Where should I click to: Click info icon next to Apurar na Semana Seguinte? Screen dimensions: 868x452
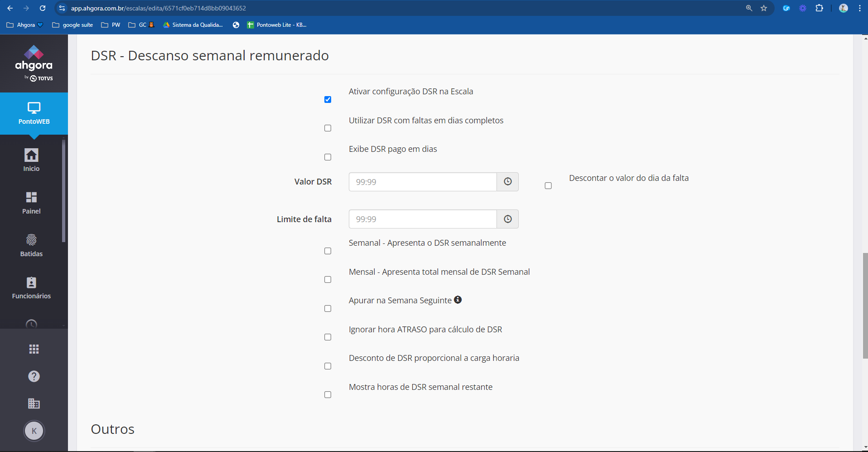pos(458,300)
